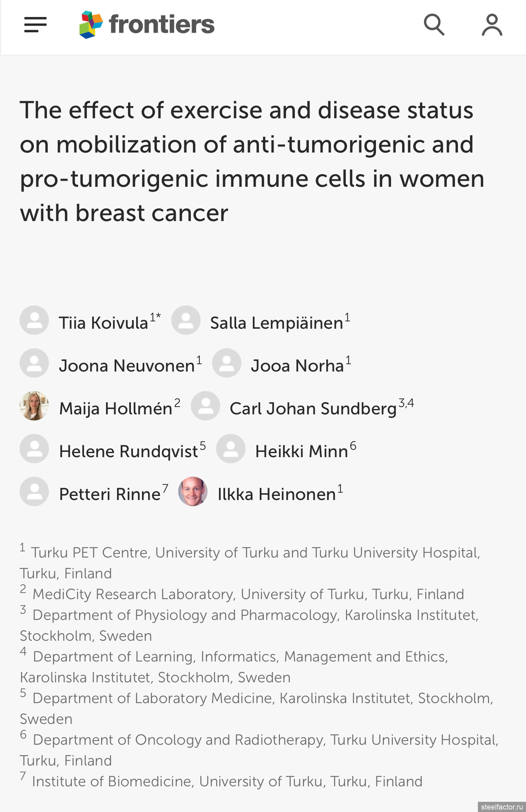Open author Jooa Norha's profile
The width and height of the screenshot is (526, 812).
point(297,366)
